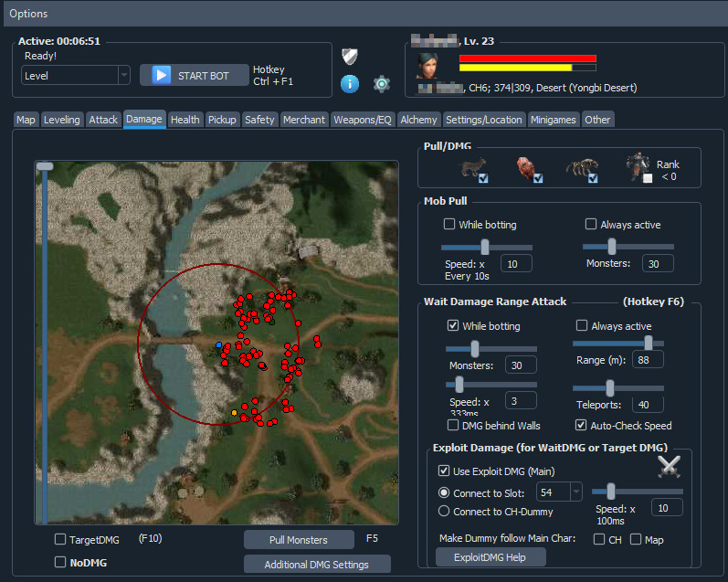This screenshot has height=582, width=728.
Task: Open the Weapons/EQ tab
Action: (x=363, y=120)
